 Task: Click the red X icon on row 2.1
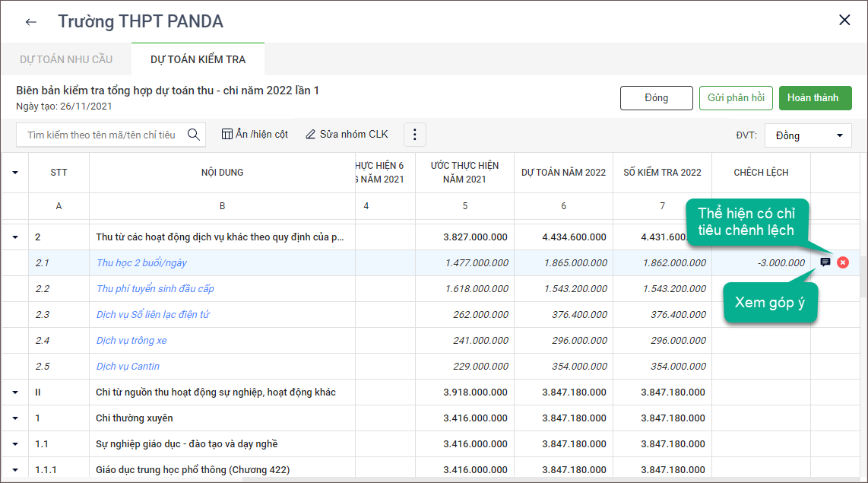(x=843, y=262)
